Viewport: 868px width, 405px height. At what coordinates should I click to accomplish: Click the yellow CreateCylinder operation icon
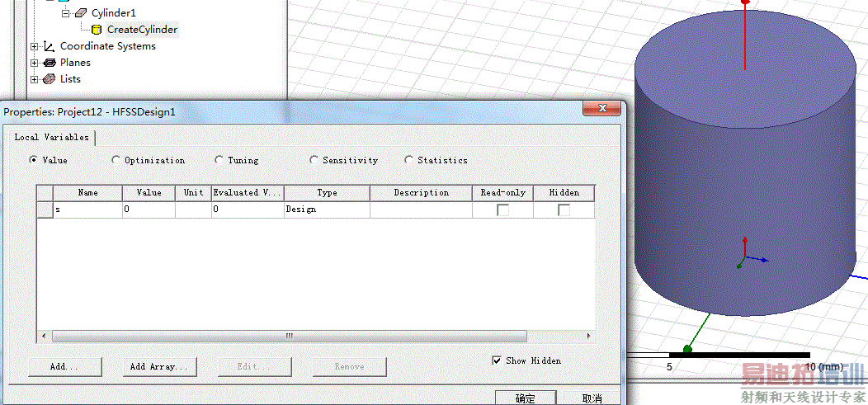[x=97, y=30]
